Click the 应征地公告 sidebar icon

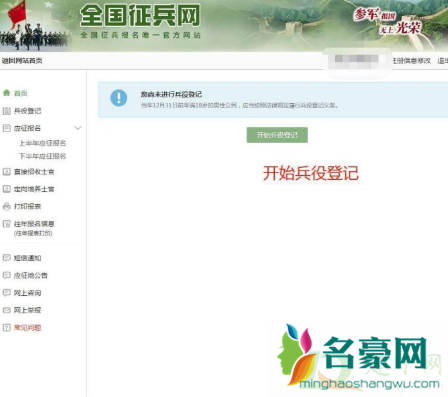[7, 275]
